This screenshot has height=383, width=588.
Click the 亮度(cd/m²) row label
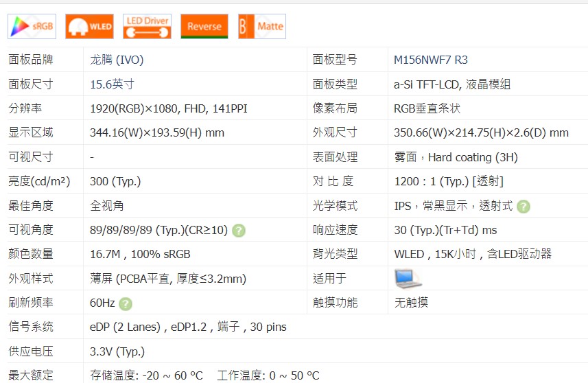tap(39, 182)
